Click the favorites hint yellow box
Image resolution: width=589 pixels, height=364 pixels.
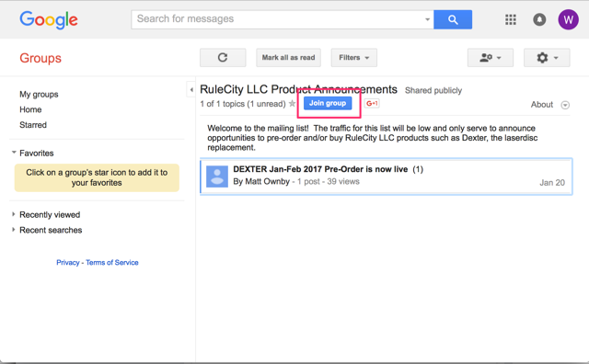97,178
